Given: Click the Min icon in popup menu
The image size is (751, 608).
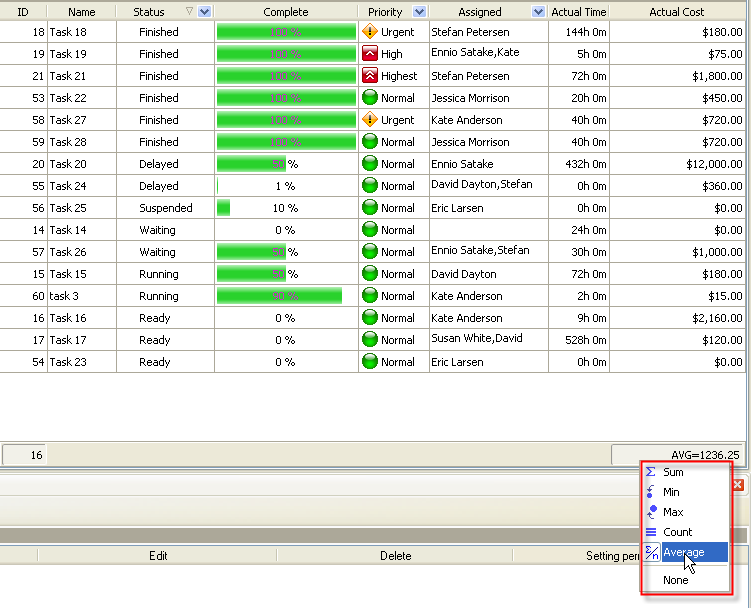Looking at the screenshot, I should tap(651, 492).
